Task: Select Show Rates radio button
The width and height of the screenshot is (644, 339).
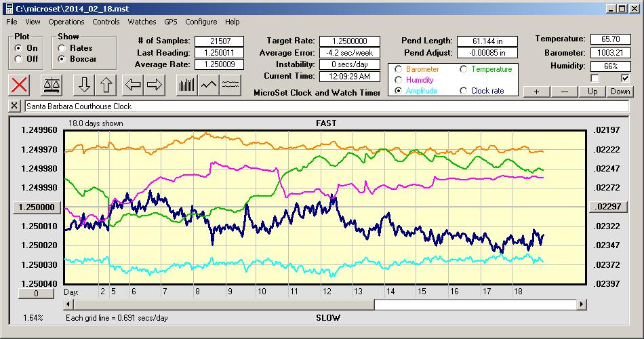Action: click(62, 48)
